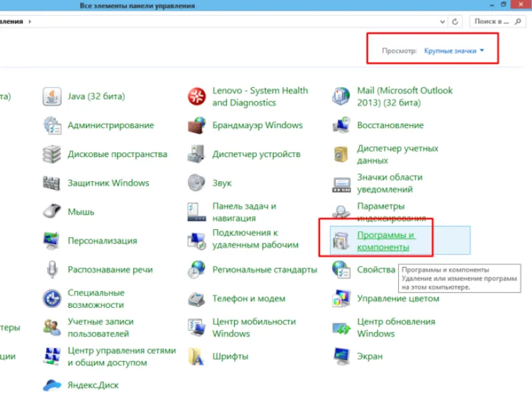Click the Управление цветом text link
This screenshot has height=402, width=532.
tap(398, 299)
